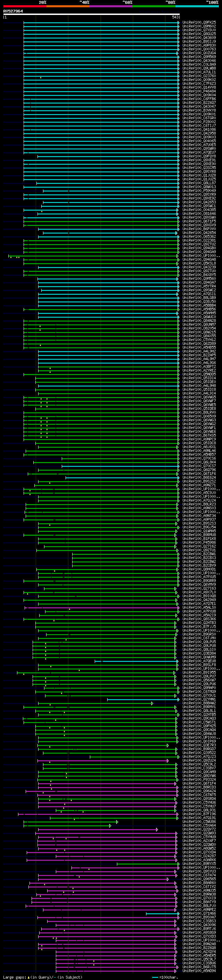
Task: Select hit UniRef100_B2CBV9
Action: tap(199, 565)
